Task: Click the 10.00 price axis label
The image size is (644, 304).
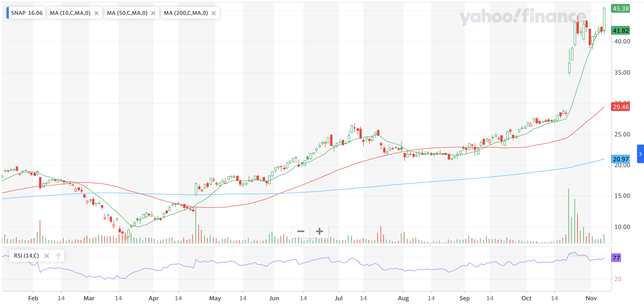Action: (622, 227)
